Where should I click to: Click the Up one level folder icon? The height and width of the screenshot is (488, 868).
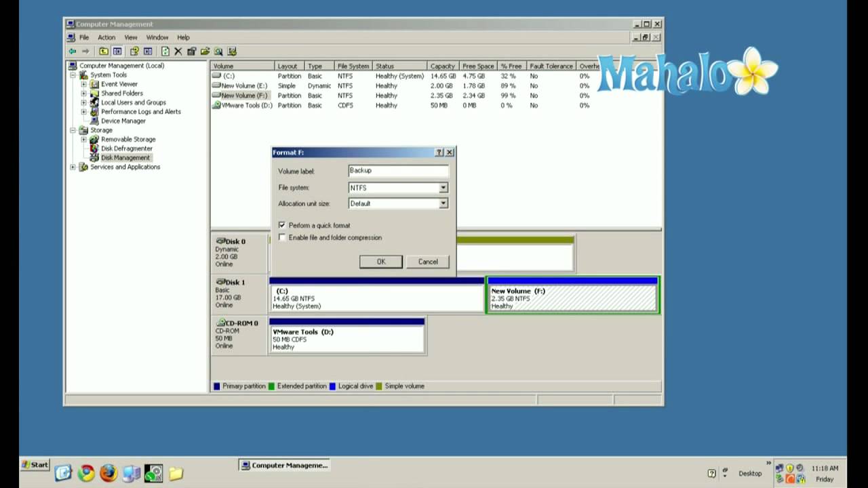coord(104,52)
